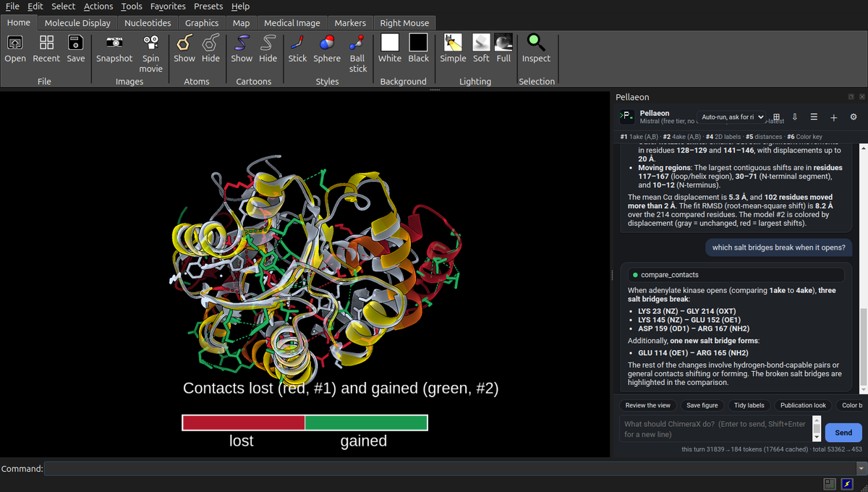Show cartoons with the Cartoons Show icon
The image size is (868, 492).
pos(242,43)
